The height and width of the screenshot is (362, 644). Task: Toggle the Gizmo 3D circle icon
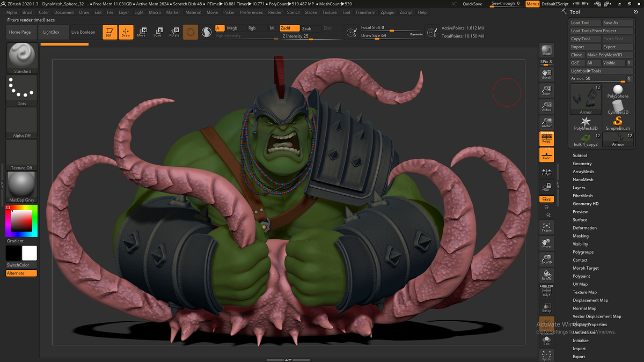[x=191, y=32]
